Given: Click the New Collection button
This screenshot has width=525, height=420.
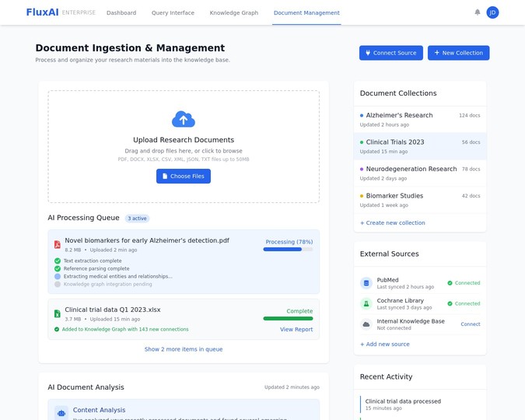Looking at the screenshot, I should (x=458, y=53).
